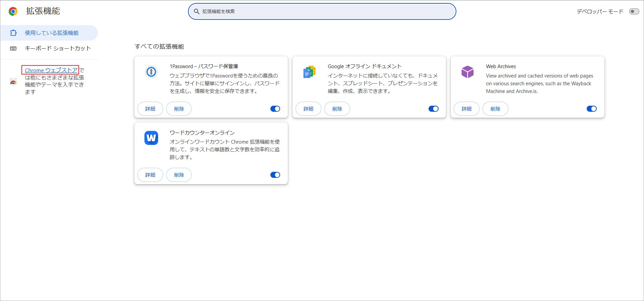Toggle デベロッパー モード switch
Viewport: 644px width, 301px height.
[x=634, y=11]
